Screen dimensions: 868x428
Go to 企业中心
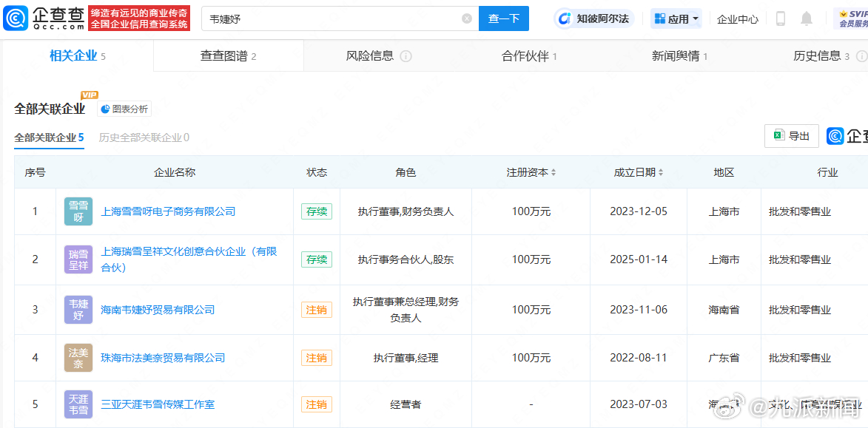point(737,18)
